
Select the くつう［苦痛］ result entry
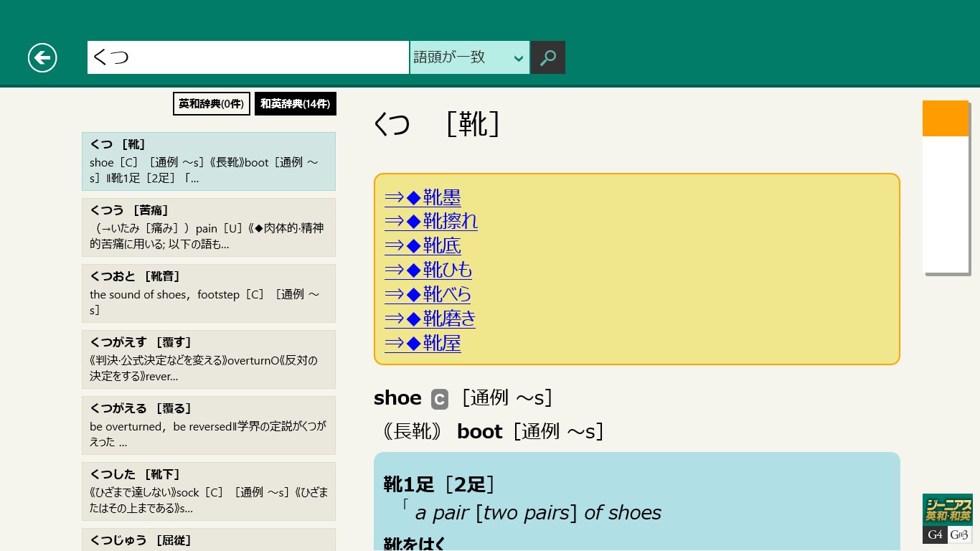click(209, 227)
